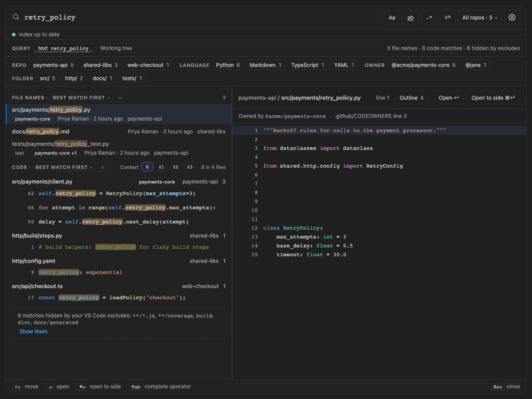Click the Open button
The image size is (532, 399).
[449, 98]
